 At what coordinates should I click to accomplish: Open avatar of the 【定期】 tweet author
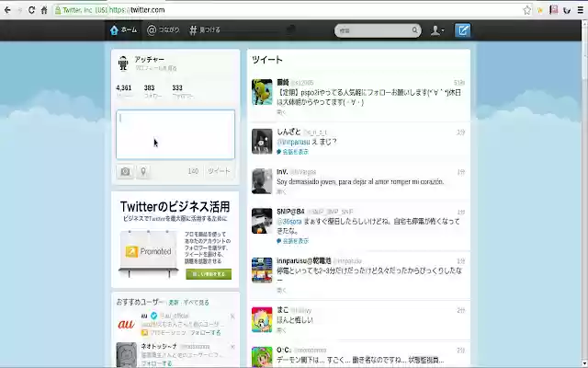[262, 92]
